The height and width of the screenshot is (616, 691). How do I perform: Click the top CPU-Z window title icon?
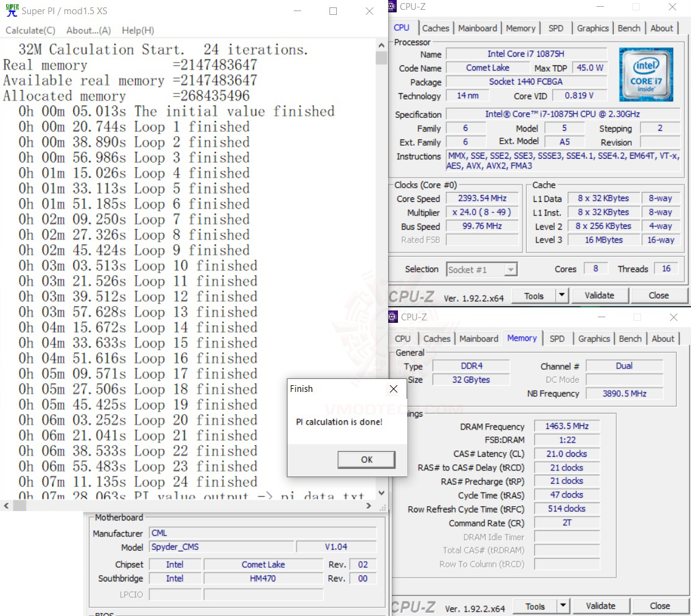point(392,7)
